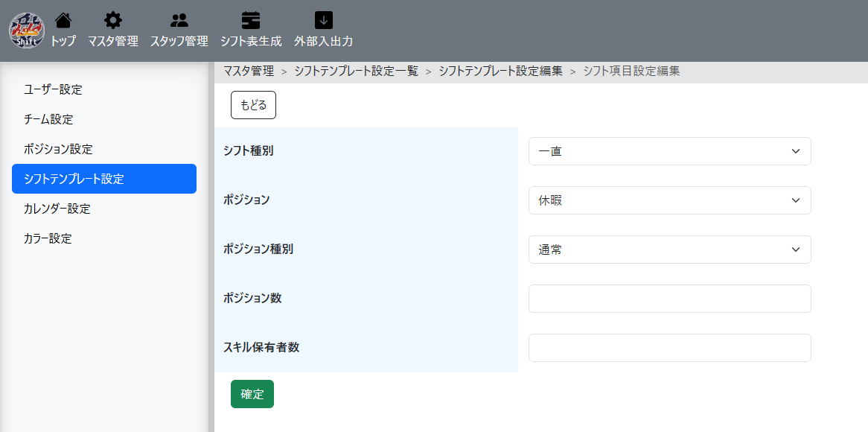Focus the ポジション数 input field

pos(670,299)
